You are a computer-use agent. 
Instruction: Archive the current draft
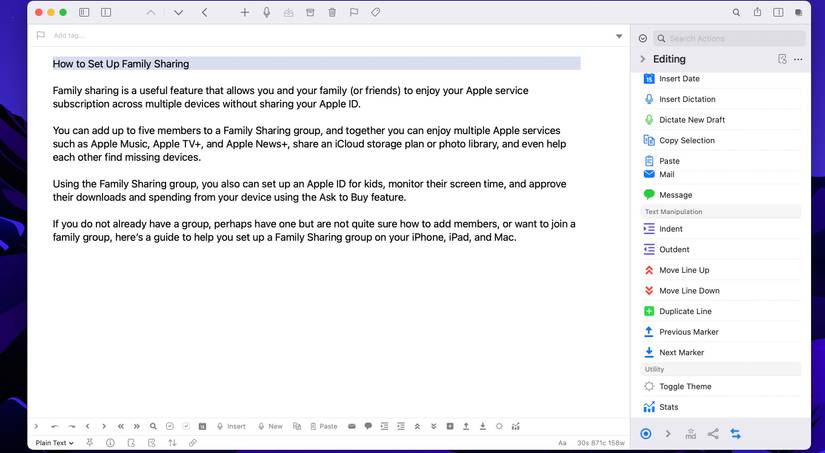(x=310, y=13)
